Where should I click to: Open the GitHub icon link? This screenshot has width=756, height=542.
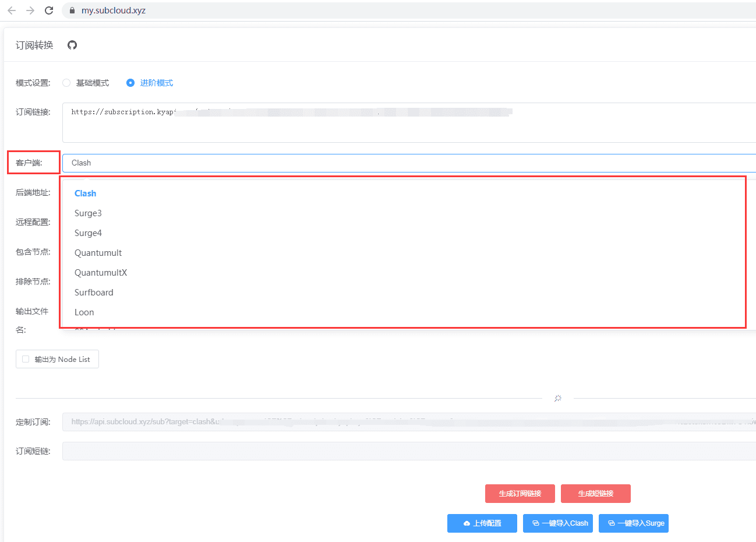(72, 45)
